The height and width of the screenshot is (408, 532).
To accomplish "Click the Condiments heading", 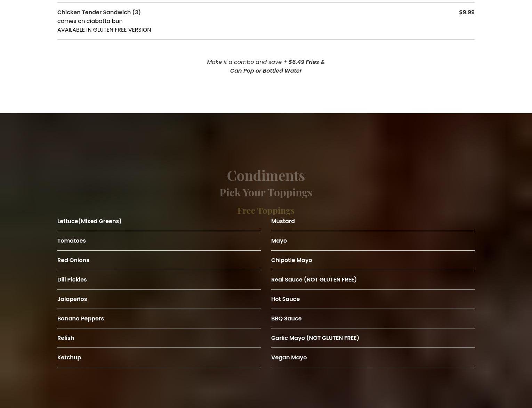I will coord(266,176).
